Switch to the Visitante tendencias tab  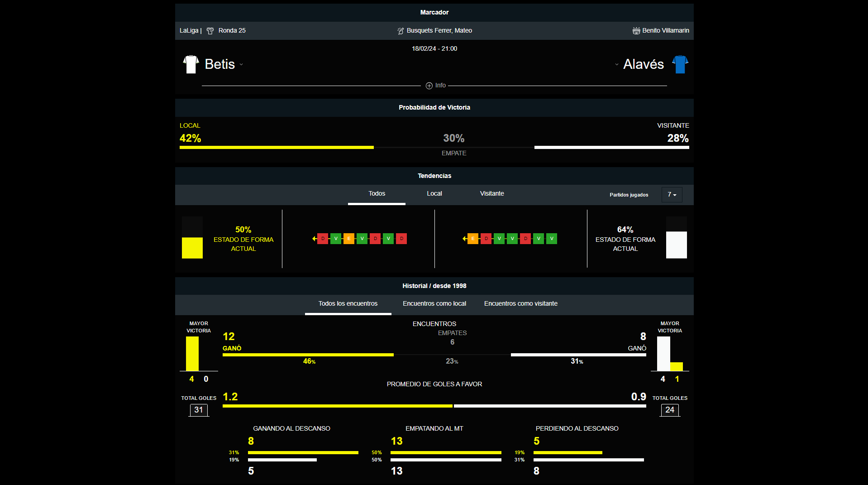(492, 194)
